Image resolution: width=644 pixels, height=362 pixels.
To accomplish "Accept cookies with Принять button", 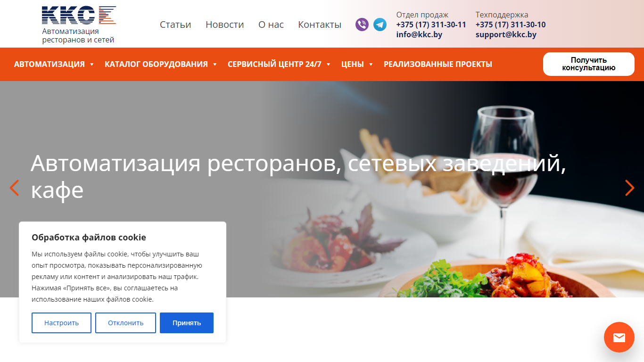I will pyautogui.click(x=187, y=323).
